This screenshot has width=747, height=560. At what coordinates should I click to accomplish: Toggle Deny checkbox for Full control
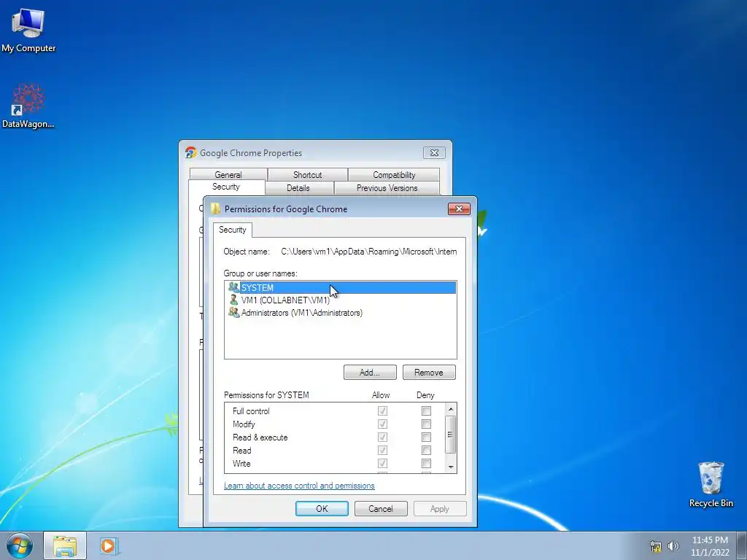(x=426, y=411)
